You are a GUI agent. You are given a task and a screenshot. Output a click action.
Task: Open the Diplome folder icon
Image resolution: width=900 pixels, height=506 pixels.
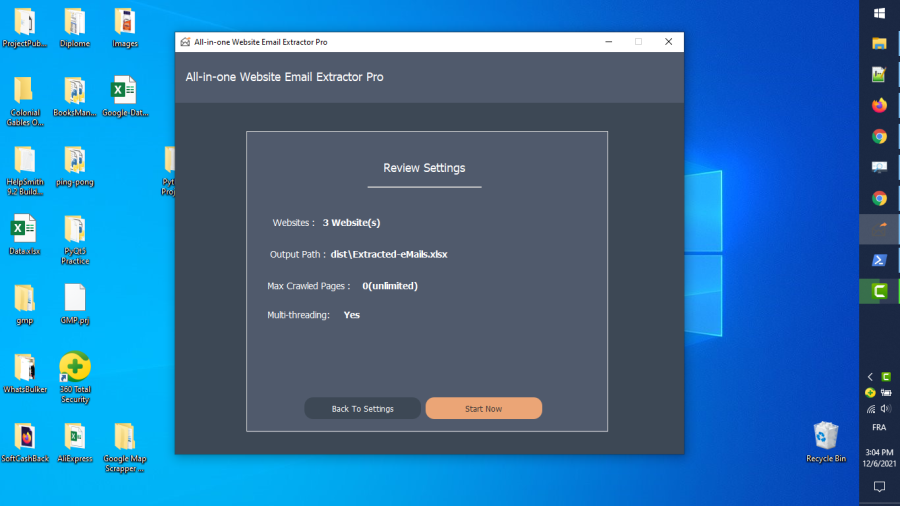[75, 28]
